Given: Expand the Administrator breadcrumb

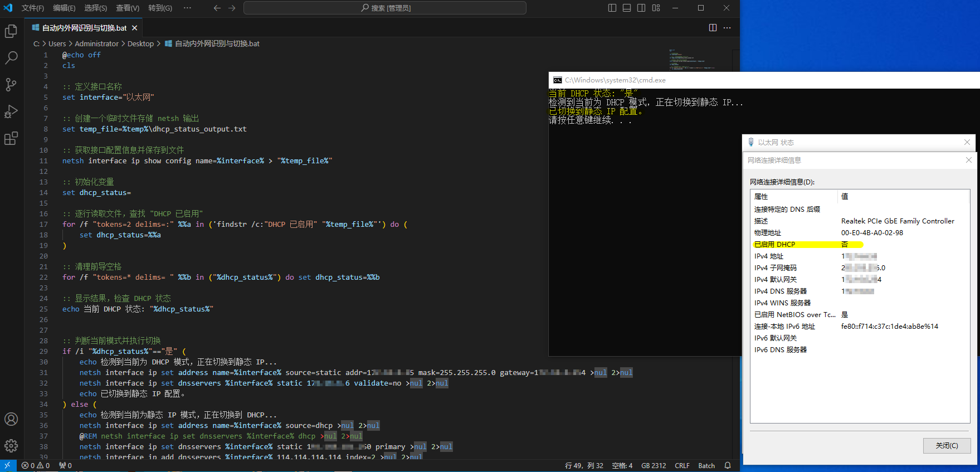Looking at the screenshot, I should coord(97,43).
